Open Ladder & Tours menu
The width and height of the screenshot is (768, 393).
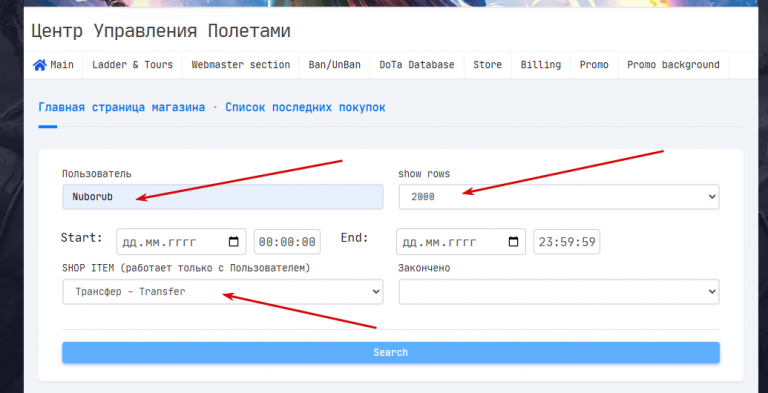click(x=132, y=65)
